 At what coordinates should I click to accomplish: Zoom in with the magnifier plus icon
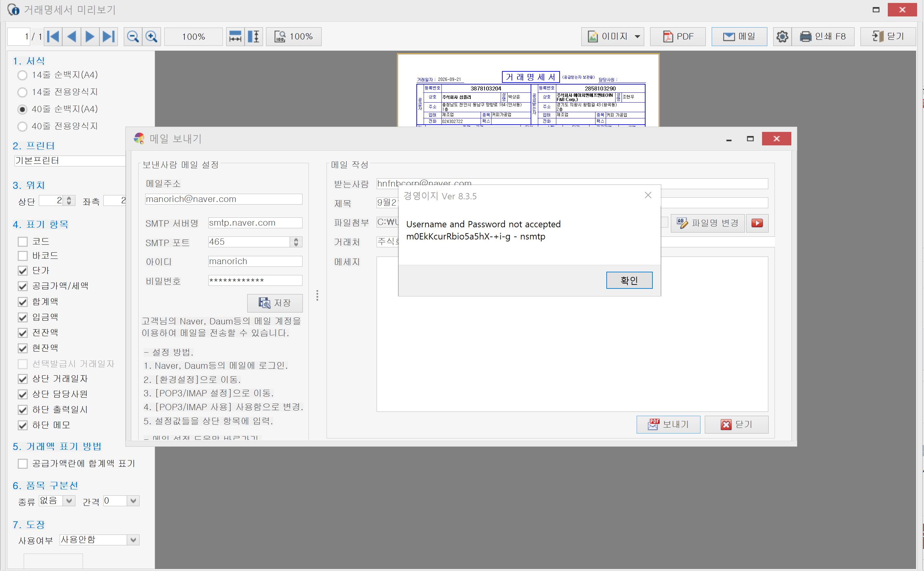(x=151, y=37)
